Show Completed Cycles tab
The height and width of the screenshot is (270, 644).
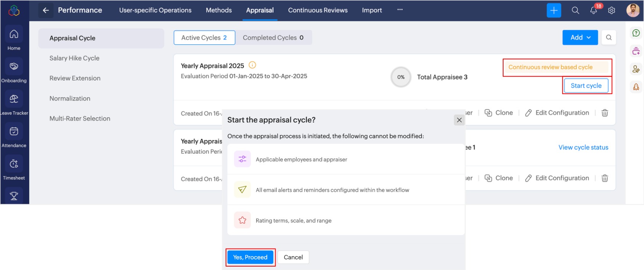[273, 37]
